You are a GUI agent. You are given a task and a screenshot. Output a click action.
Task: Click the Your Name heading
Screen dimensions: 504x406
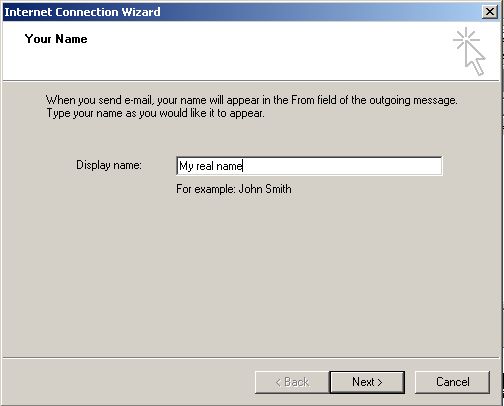[x=56, y=39]
